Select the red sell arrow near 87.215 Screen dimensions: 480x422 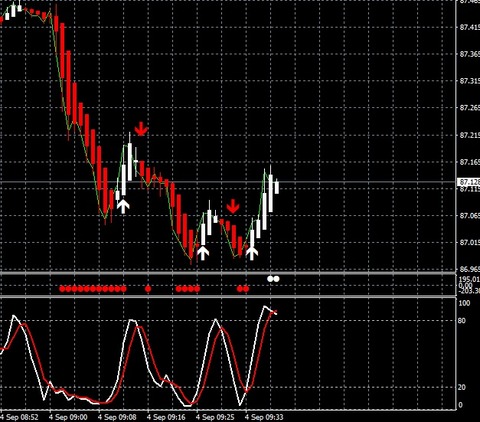[x=141, y=129]
